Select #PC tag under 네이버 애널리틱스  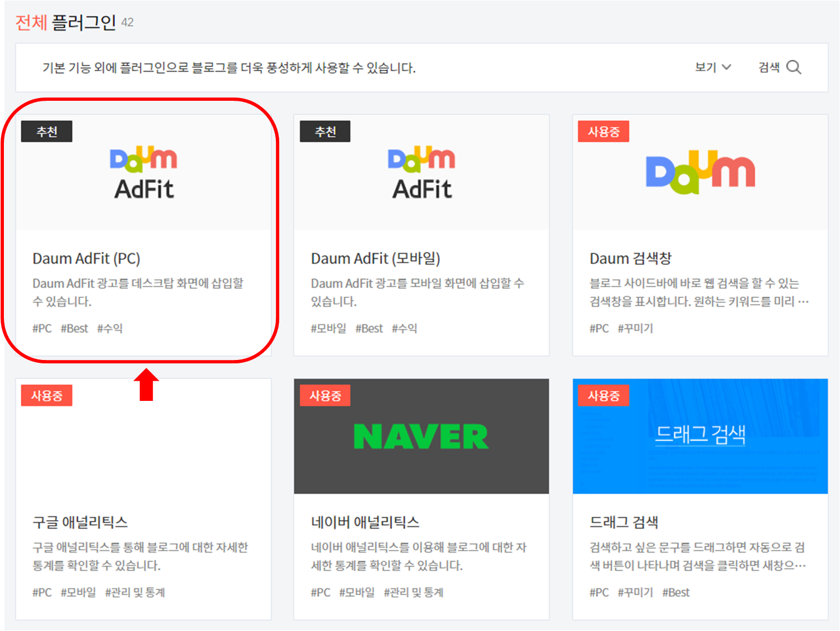[321, 592]
